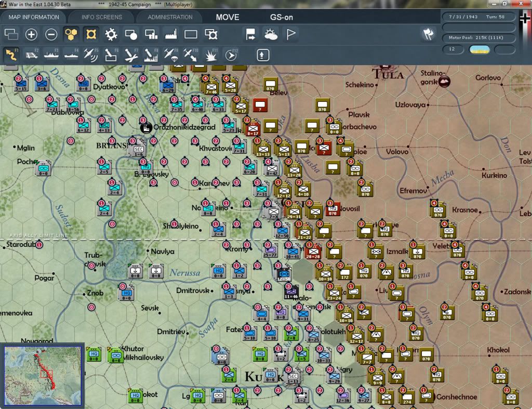
Task: Click the Dmitrovsk town label
Action: [x=193, y=291]
